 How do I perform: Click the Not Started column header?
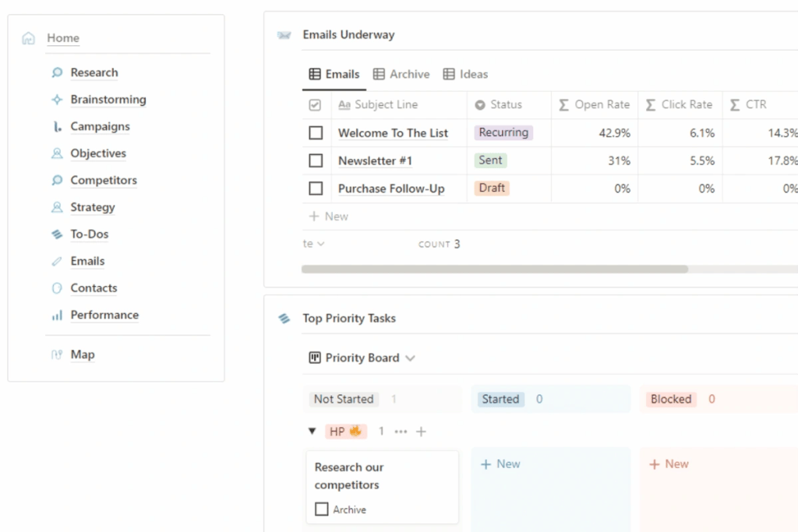(x=344, y=400)
